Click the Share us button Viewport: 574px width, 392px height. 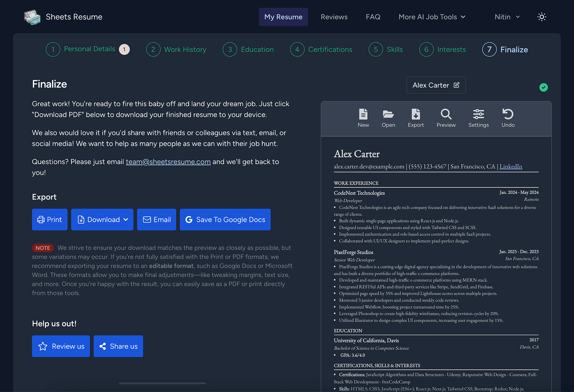tap(118, 346)
